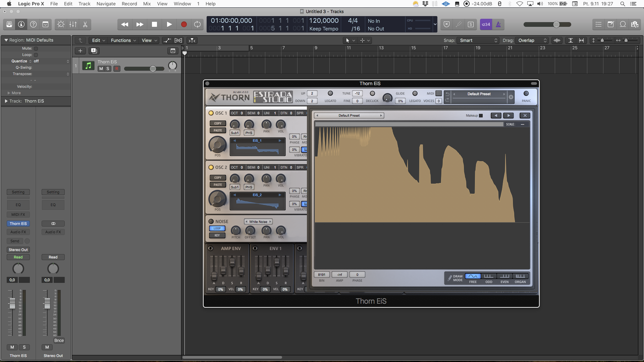The height and width of the screenshot is (362, 644).
Task: Toggle the Makeup checkbox in harmonic editor
Action: pos(481,116)
